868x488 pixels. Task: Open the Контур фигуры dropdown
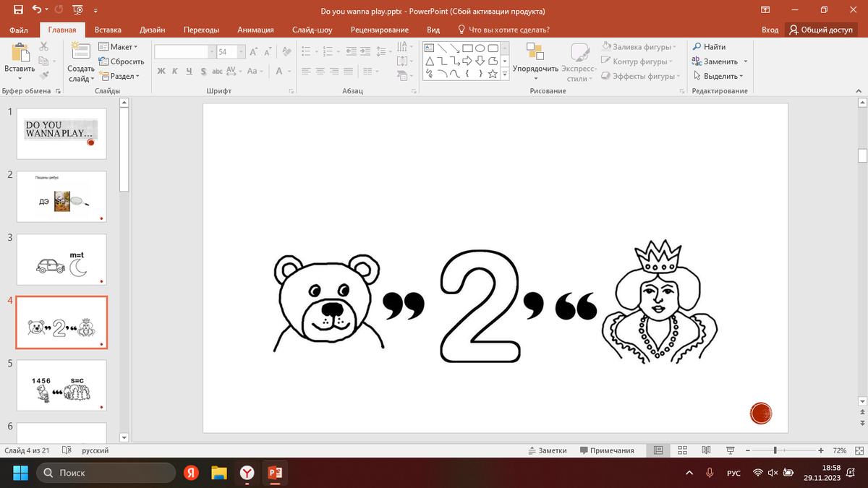point(637,61)
